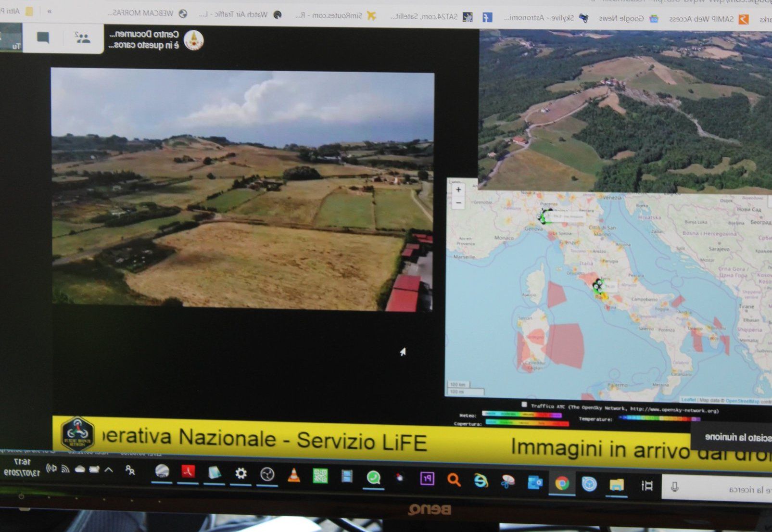Zoom out on the map with minus button
The image size is (772, 532).
point(458,203)
